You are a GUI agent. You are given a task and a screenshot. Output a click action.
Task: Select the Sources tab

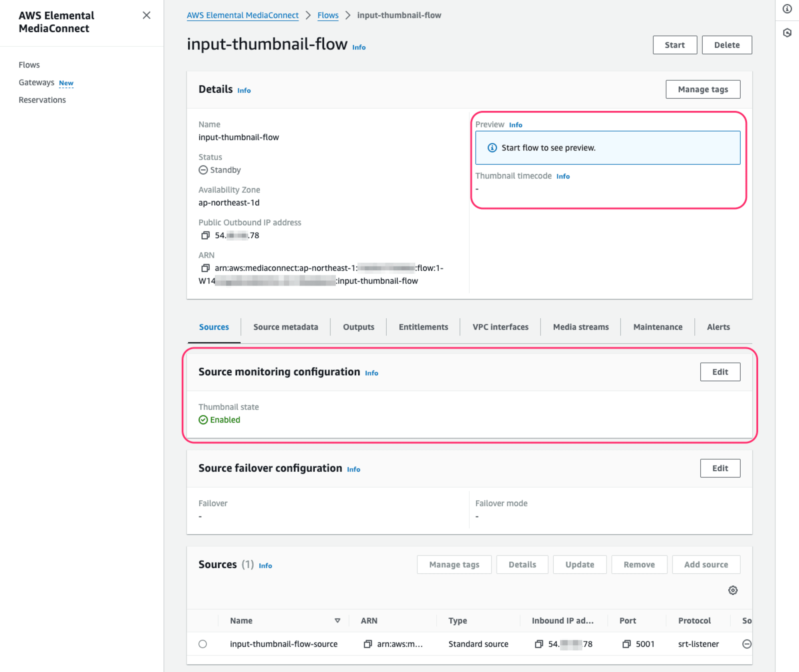pyautogui.click(x=214, y=327)
